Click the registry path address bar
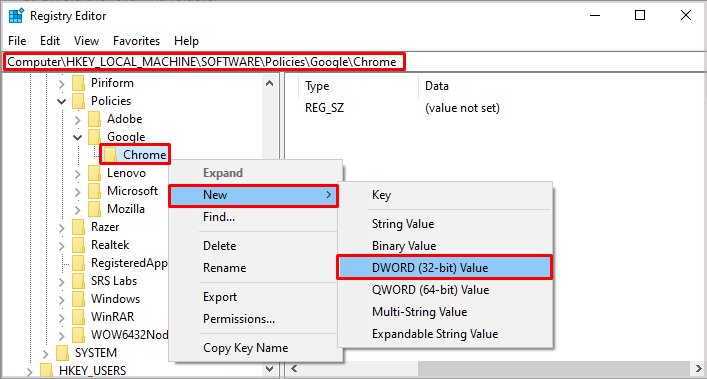The image size is (707, 379). tap(354, 62)
